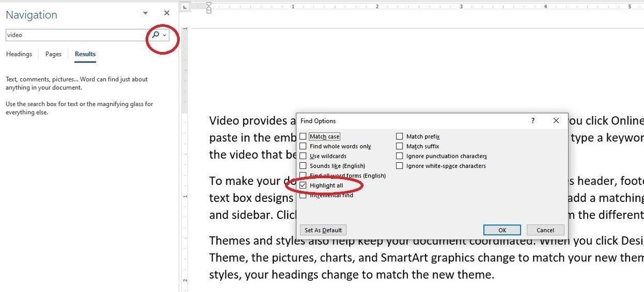644x292 pixels.
Task: Enable Match suffix checkbox
Action: pos(400,146)
